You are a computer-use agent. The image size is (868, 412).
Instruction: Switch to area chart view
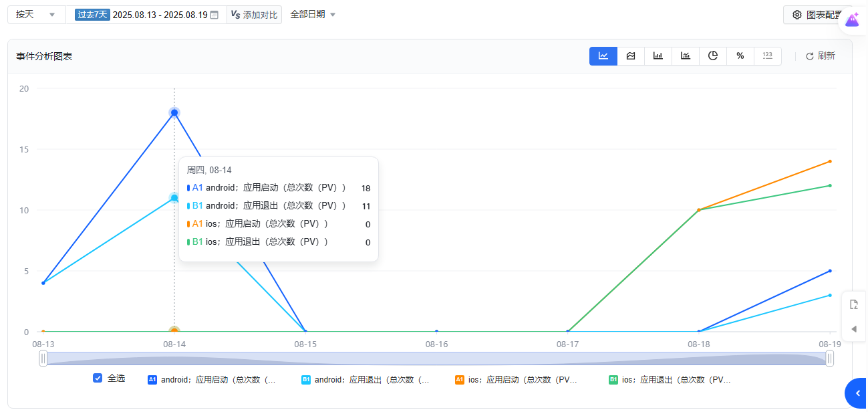coord(631,56)
